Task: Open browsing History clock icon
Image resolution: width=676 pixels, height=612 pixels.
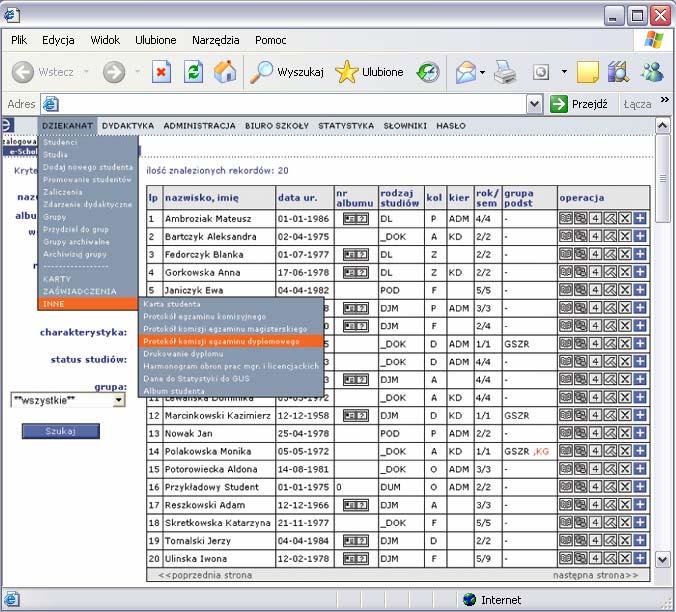Action: [x=428, y=72]
